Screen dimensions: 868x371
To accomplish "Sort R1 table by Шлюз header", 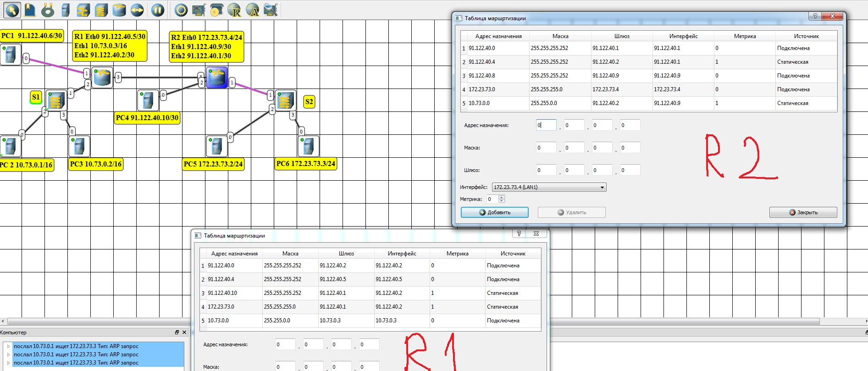I will click(346, 254).
